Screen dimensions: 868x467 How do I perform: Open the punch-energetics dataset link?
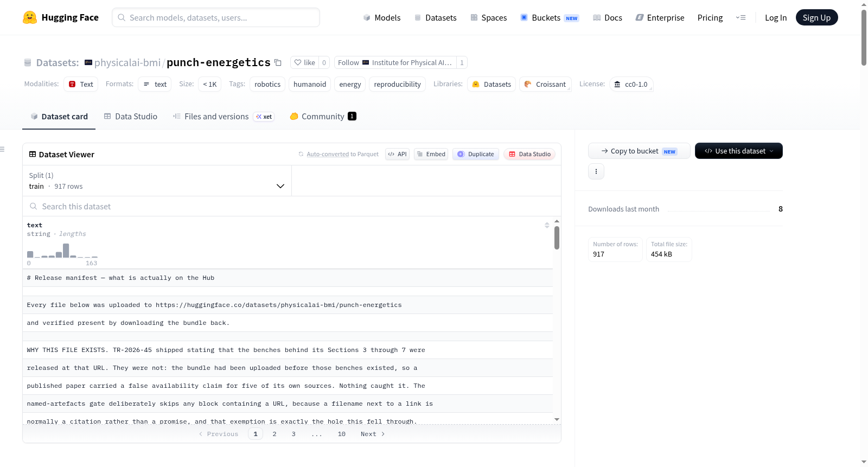click(219, 62)
